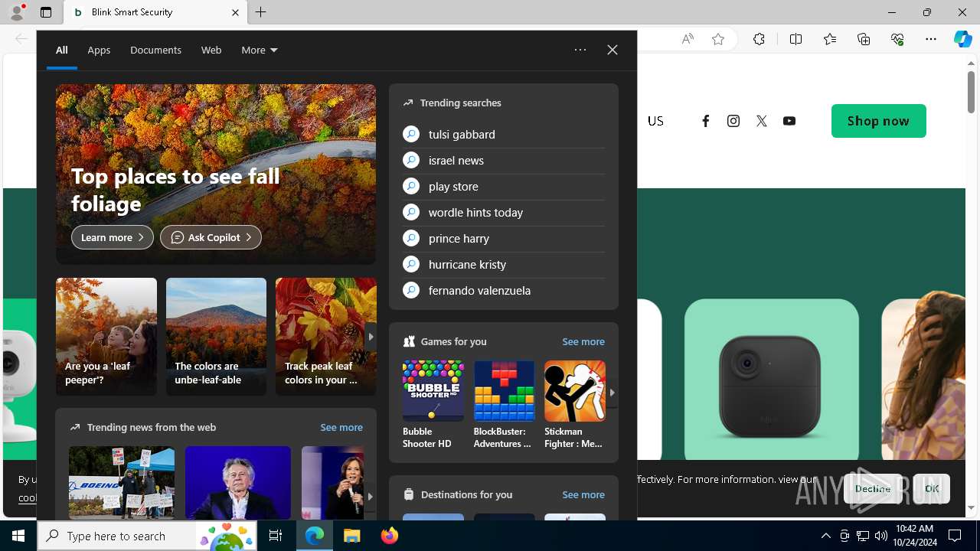Open BlockBuster Adventures game
The image size is (980, 551).
tap(504, 405)
